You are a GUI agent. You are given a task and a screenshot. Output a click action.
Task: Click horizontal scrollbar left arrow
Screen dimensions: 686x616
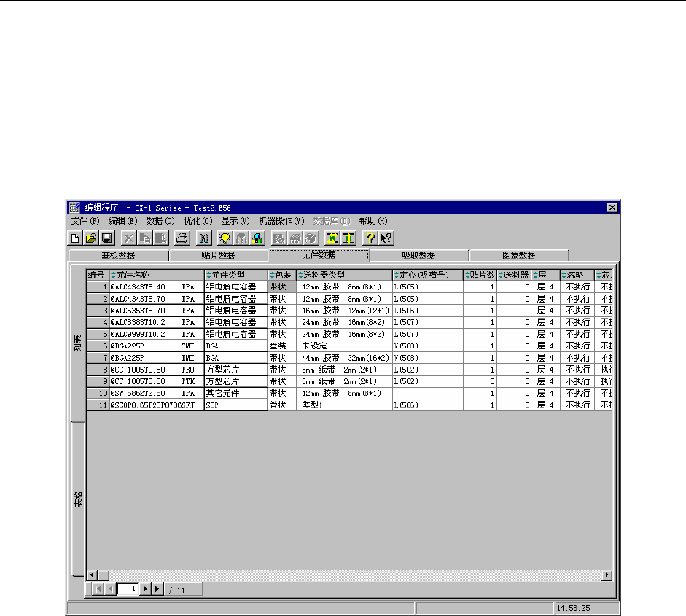click(x=93, y=575)
